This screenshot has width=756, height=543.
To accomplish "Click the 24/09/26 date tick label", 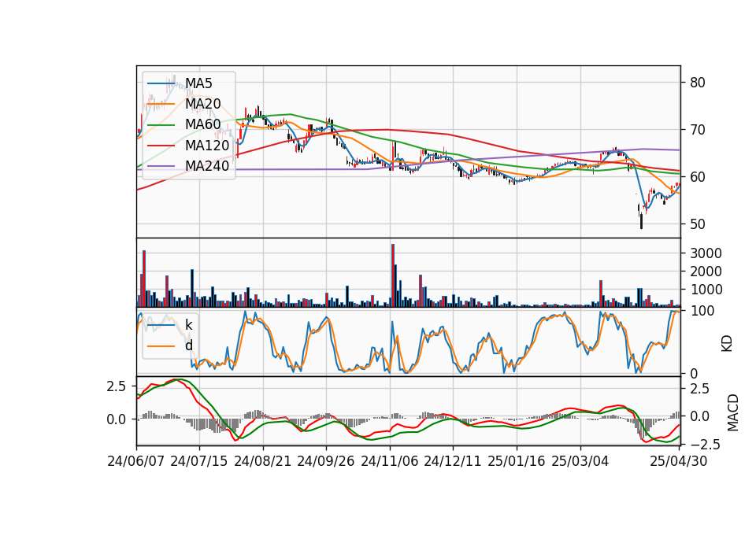I will pyautogui.click(x=326, y=461).
